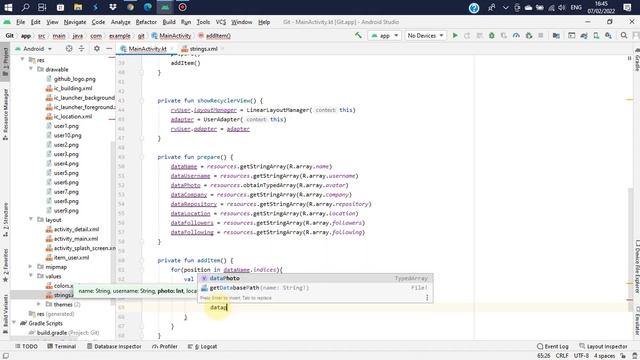This screenshot has height=360, width=640.
Task: Collapse all icon in Project panel header
Action: click(x=82, y=49)
